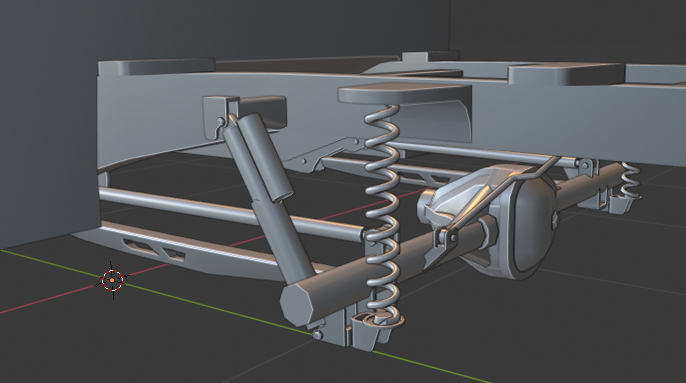The image size is (686, 383).
Task: Select the hexagonal end of the axle tube
Action: pos(298,305)
